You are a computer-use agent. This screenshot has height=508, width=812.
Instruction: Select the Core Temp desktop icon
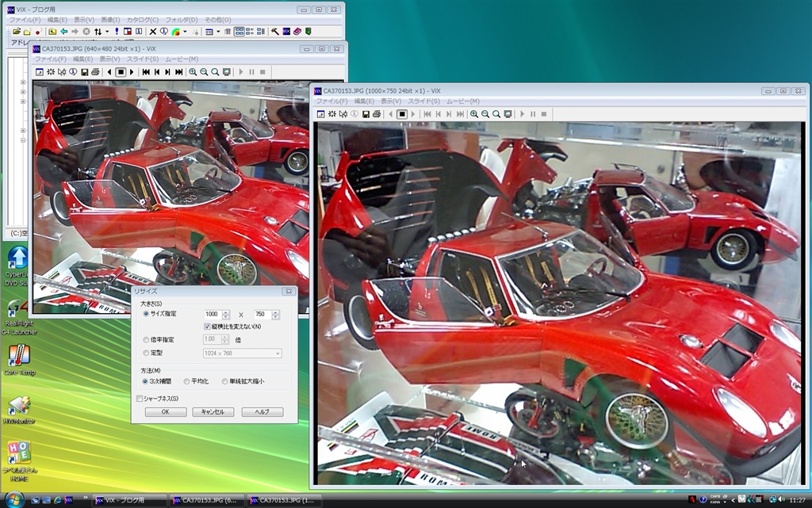click(20, 360)
